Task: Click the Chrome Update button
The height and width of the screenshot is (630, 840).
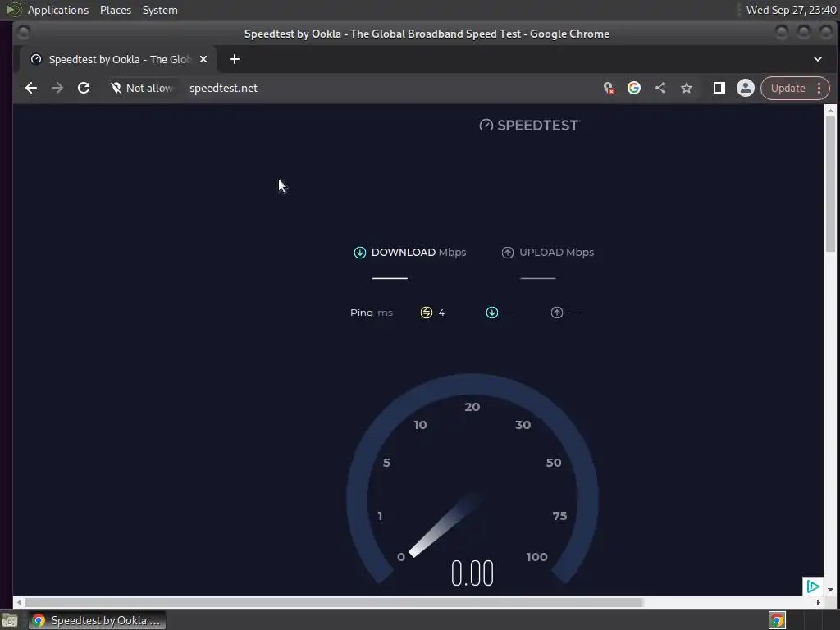Action: (787, 88)
